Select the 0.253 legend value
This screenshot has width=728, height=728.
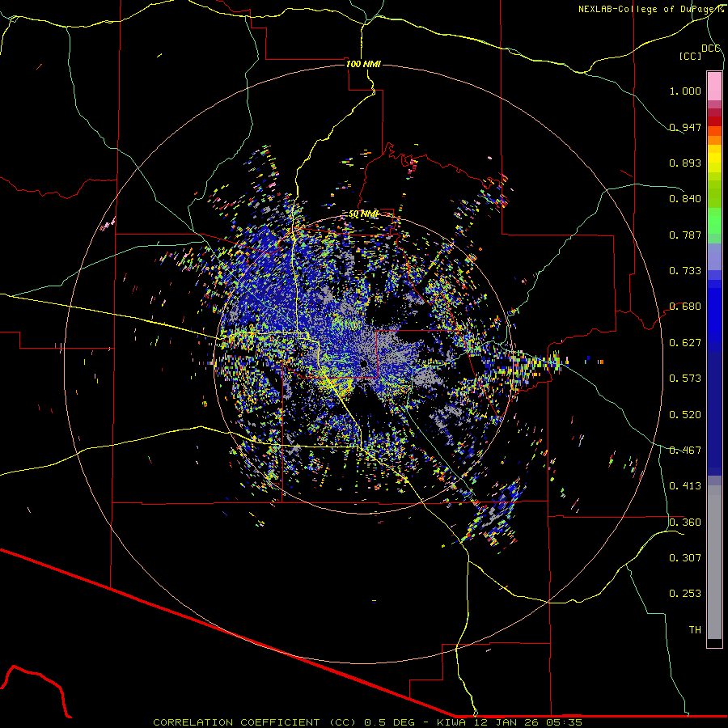(685, 594)
